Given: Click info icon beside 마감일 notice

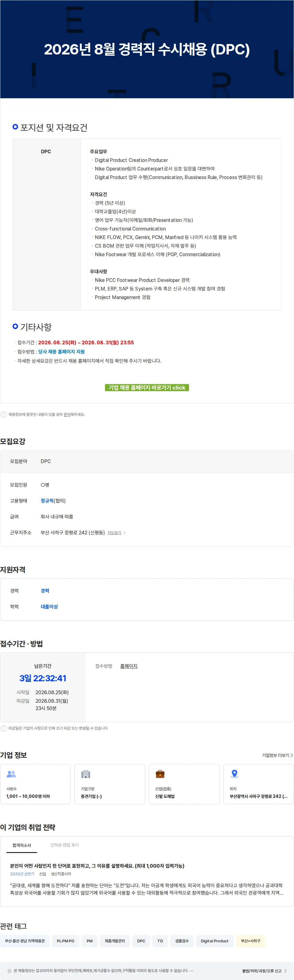Looking at the screenshot, I should tap(3, 728).
